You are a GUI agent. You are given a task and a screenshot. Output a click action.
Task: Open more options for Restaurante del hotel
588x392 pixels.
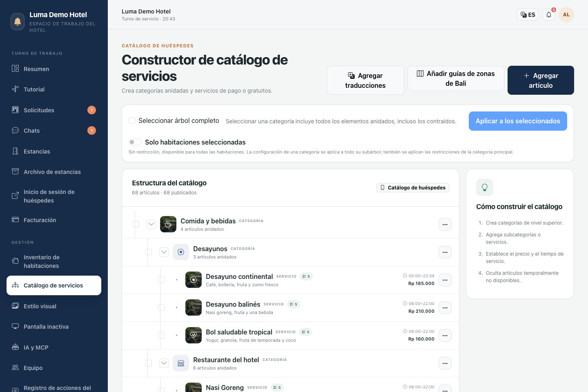pyautogui.click(x=445, y=363)
